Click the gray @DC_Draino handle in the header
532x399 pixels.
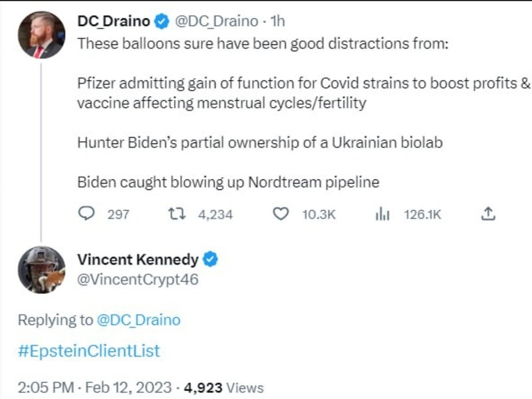215,21
